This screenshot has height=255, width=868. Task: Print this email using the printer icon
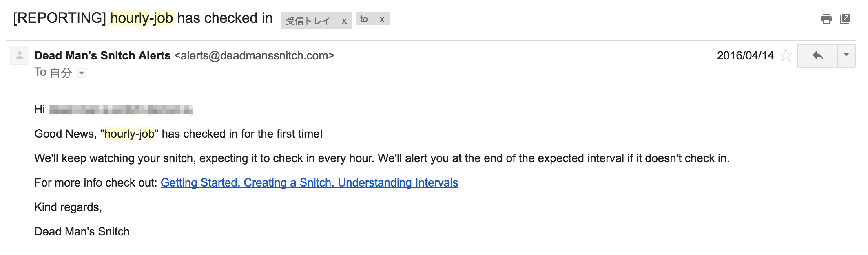tap(826, 19)
